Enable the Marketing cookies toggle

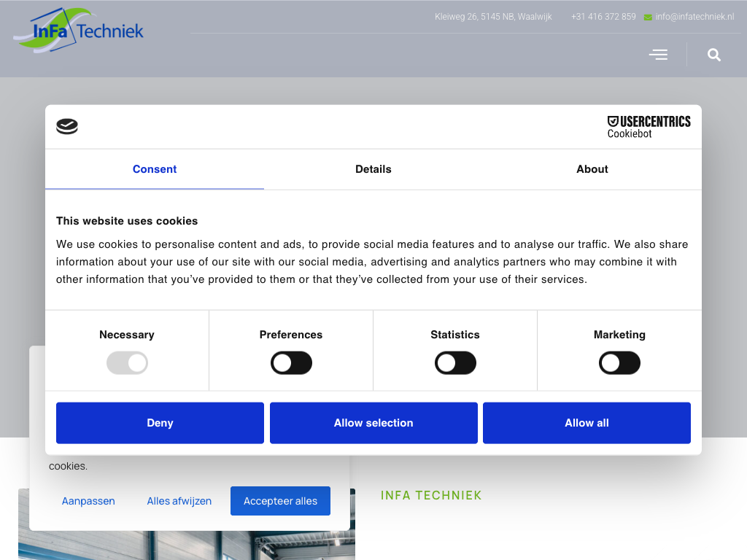click(619, 363)
